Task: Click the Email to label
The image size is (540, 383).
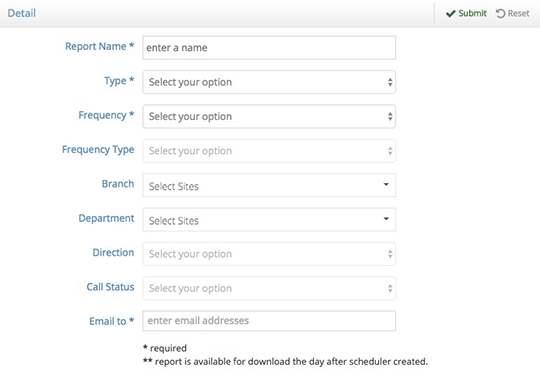Action: click(x=112, y=321)
